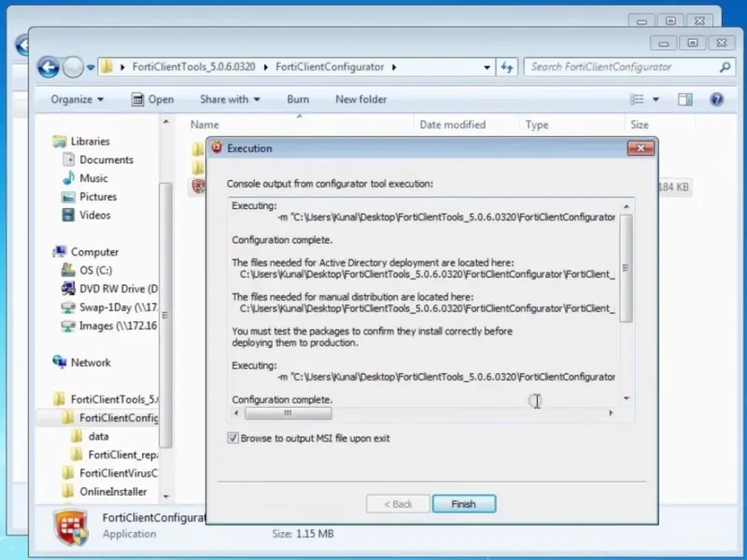Click Burn in the toolbar
747x560 pixels.
pyautogui.click(x=298, y=100)
